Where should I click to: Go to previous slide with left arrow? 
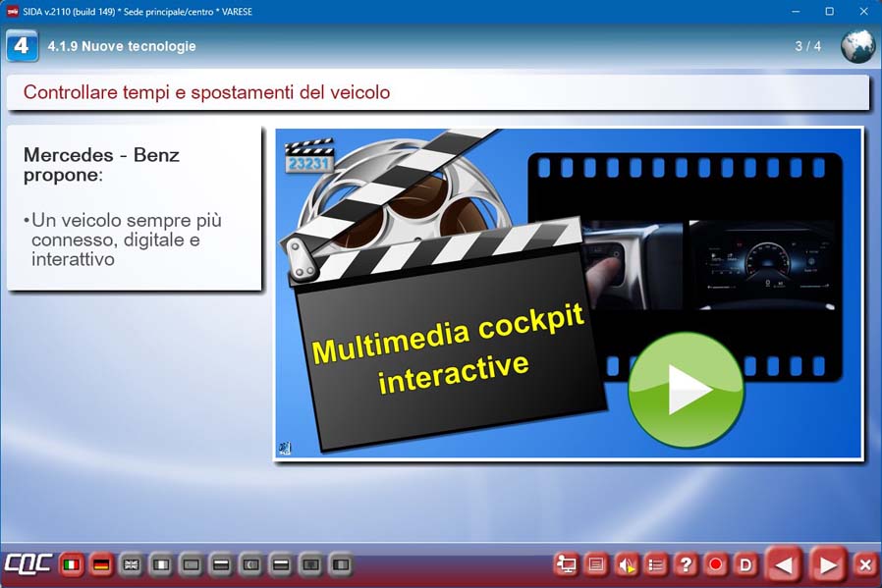(784, 564)
